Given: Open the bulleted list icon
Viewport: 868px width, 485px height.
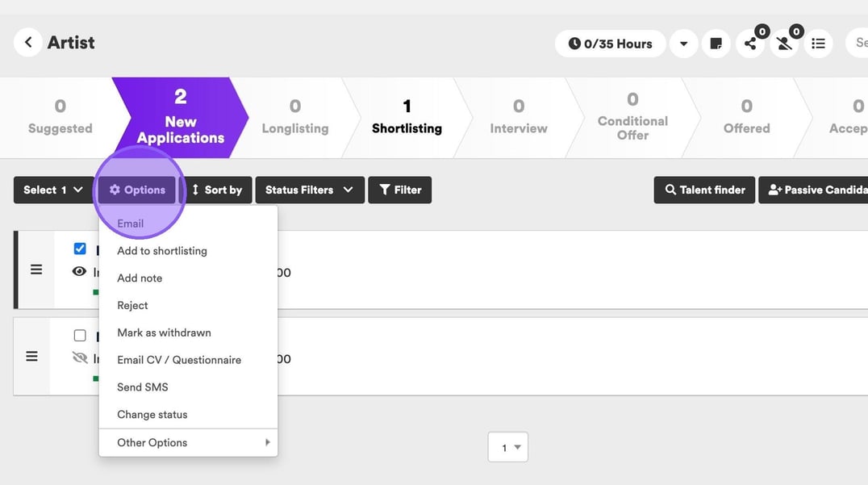Looking at the screenshot, I should 819,44.
